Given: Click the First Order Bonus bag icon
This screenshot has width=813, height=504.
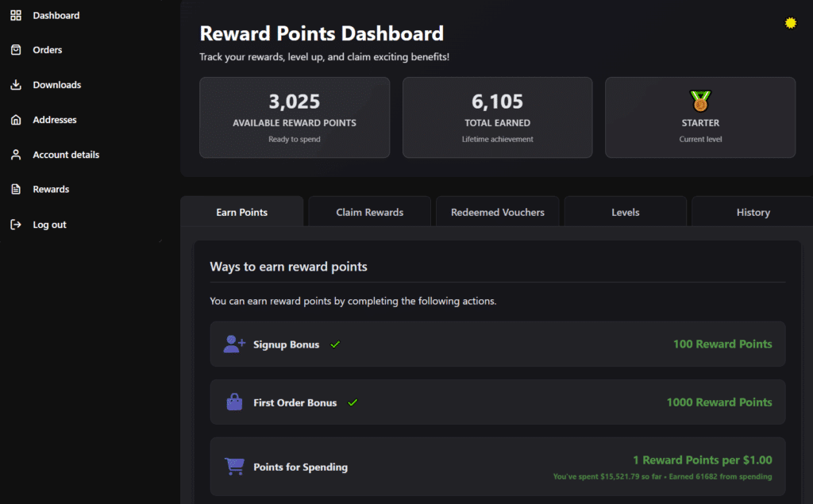Looking at the screenshot, I should click(x=234, y=402).
